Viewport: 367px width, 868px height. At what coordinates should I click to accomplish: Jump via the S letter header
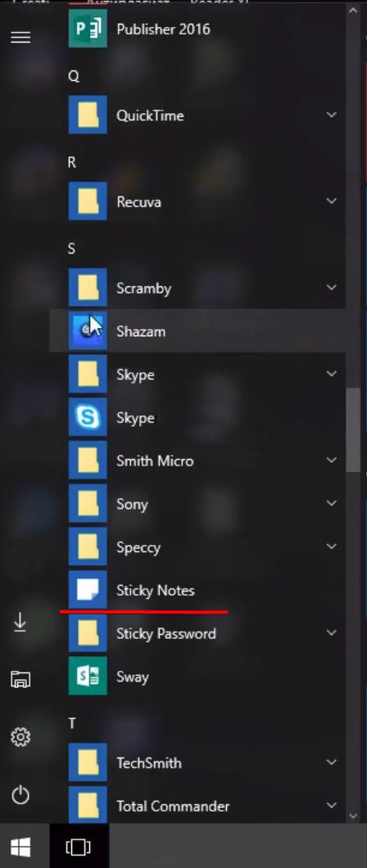[x=71, y=249]
